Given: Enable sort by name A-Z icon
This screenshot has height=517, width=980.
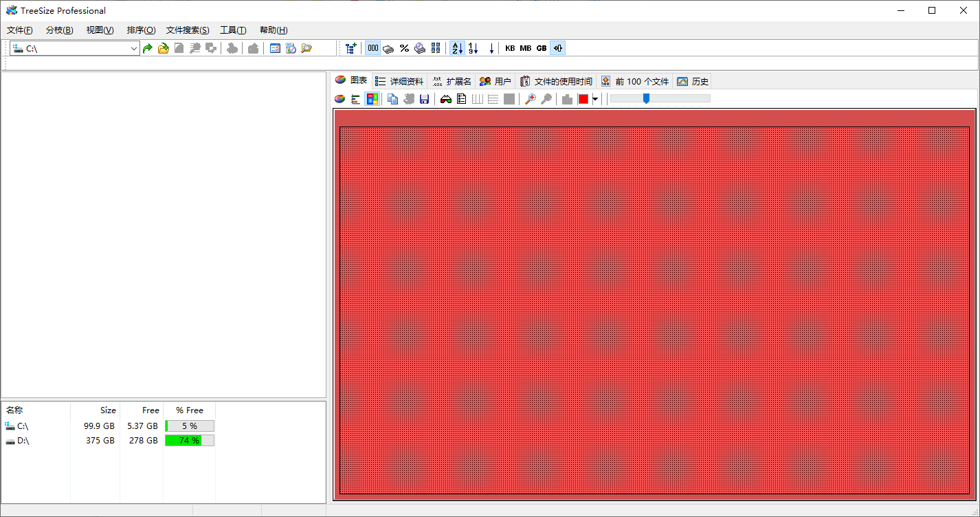Looking at the screenshot, I should (457, 48).
